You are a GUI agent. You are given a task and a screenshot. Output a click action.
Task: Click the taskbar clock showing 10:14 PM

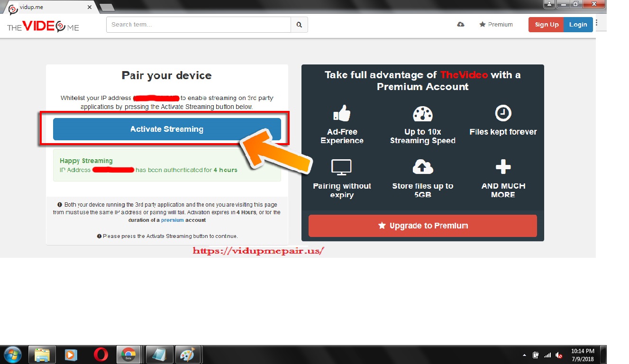click(x=583, y=355)
